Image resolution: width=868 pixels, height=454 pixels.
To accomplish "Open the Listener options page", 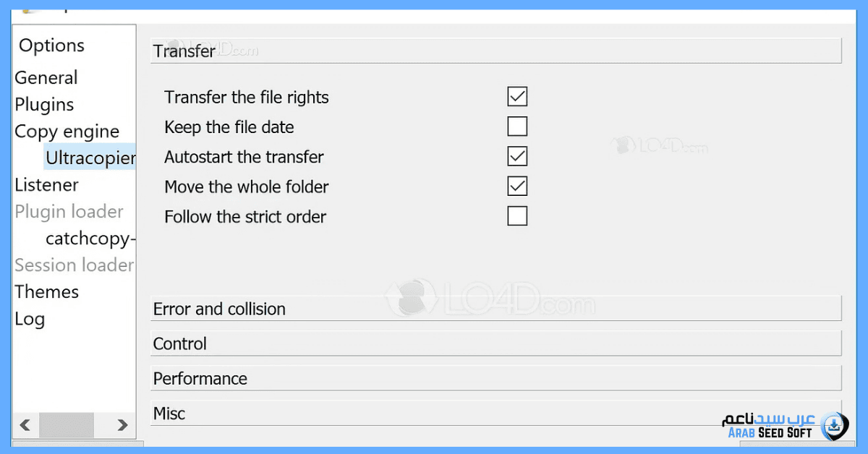I will point(46,185).
